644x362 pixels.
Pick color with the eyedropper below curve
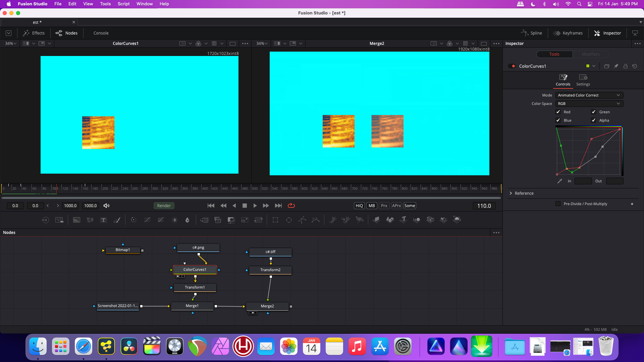[559, 181]
